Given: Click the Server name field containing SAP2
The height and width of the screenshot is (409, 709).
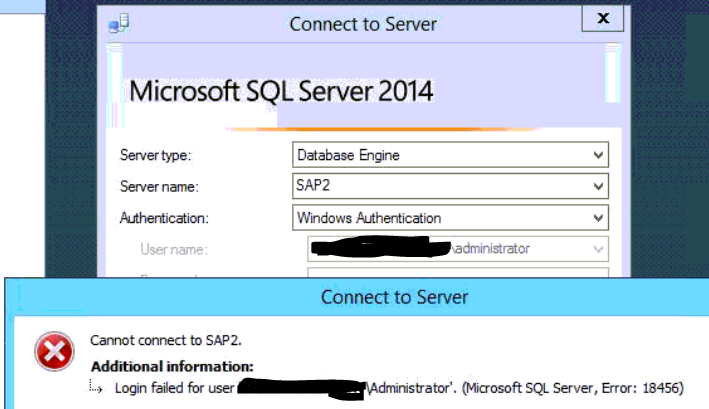Looking at the screenshot, I should pos(450,186).
